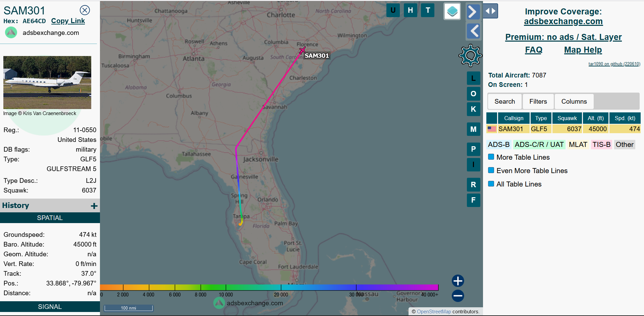Screen dimensions: 644x316
Task: Click the altitude color scale bar
Action: click(x=269, y=287)
